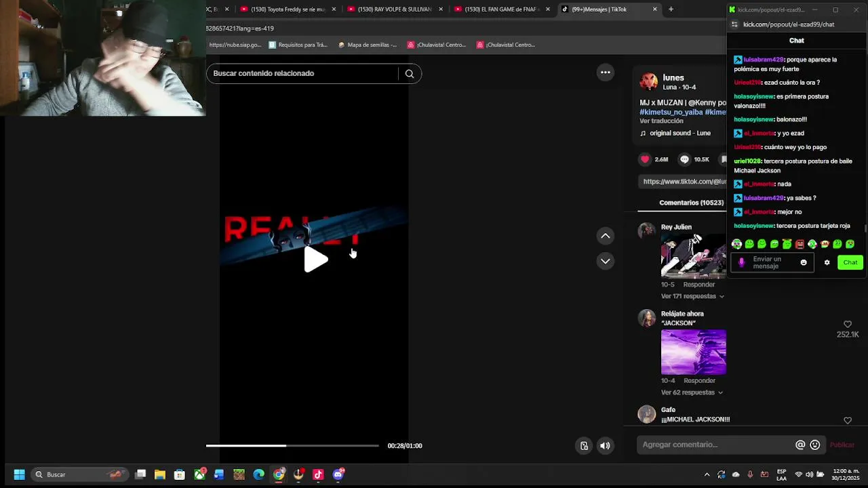
Task: Reply to Rey Julien's comment
Action: click(698, 285)
